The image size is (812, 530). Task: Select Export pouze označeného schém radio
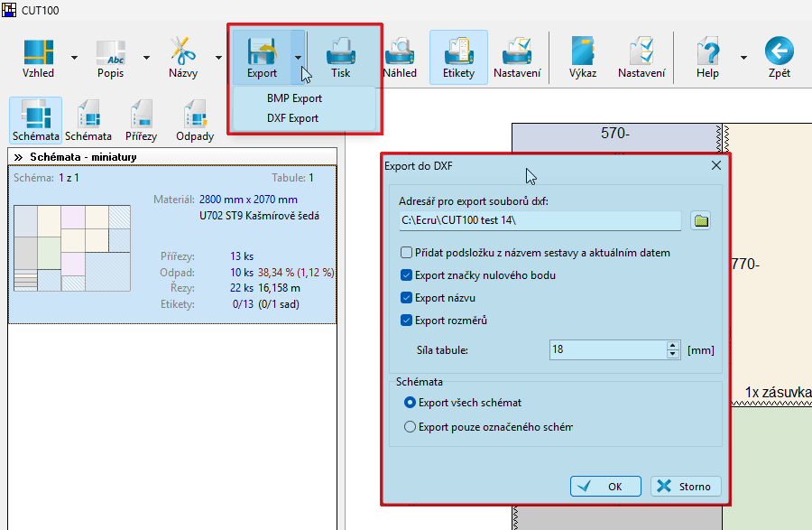click(x=411, y=426)
